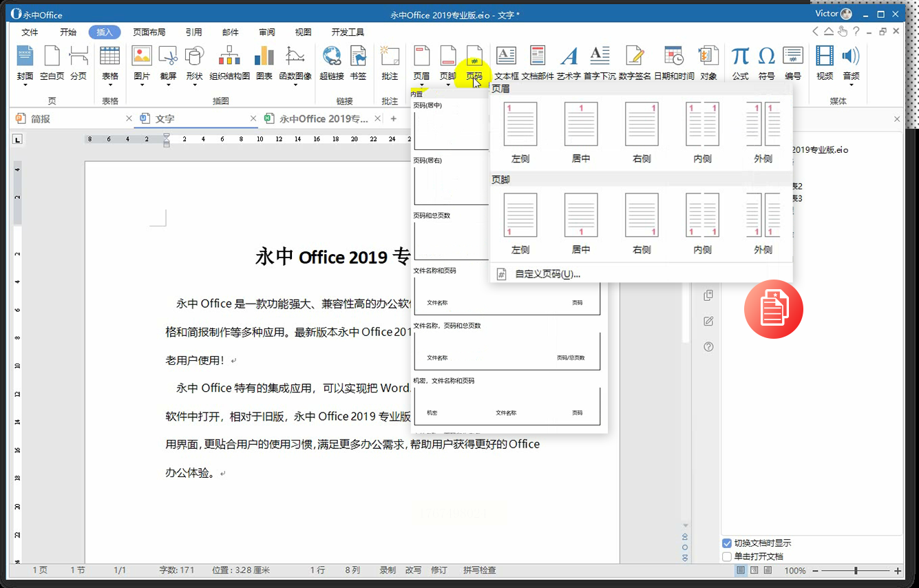Expand the 函数图像 dropdown arrow
Screen dimensions: 919x588
pyautogui.click(x=295, y=85)
